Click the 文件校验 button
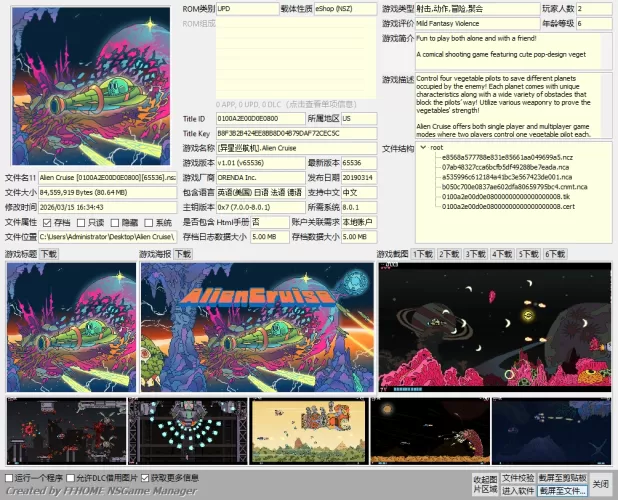This screenshot has height=500, width=618. 518,478
